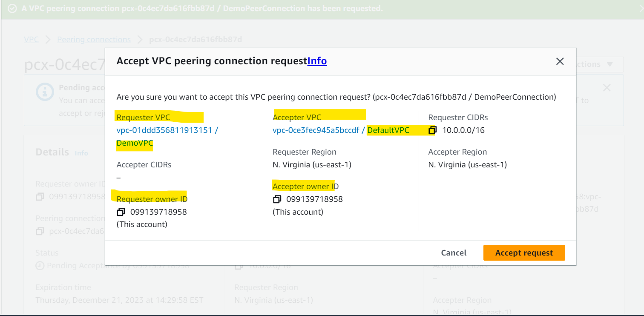Copy the Requester CIDR 10.0.0.0/16 icon

point(432,130)
